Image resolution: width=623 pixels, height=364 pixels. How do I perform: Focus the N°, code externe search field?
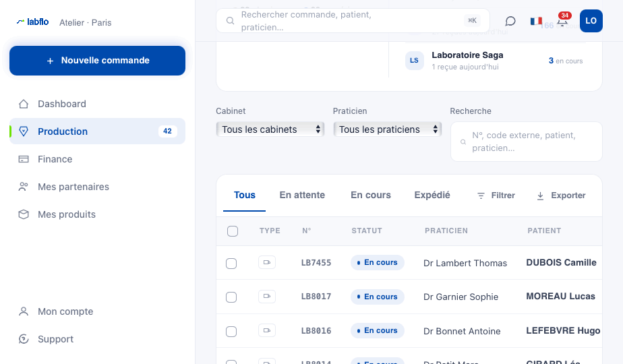[527, 142]
